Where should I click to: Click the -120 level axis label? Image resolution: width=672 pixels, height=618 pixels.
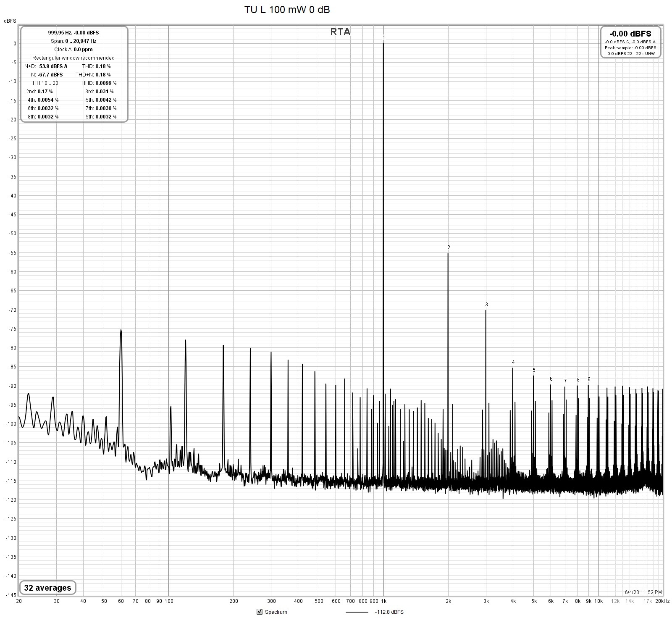coord(11,500)
